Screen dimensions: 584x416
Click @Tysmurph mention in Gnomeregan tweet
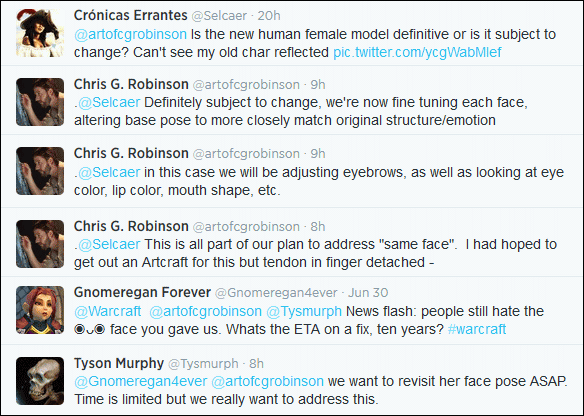[x=304, y=311]
